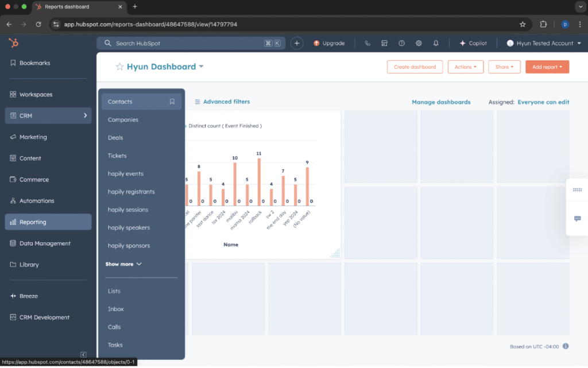Open the Marketplace storefront icon

[385, 43]
